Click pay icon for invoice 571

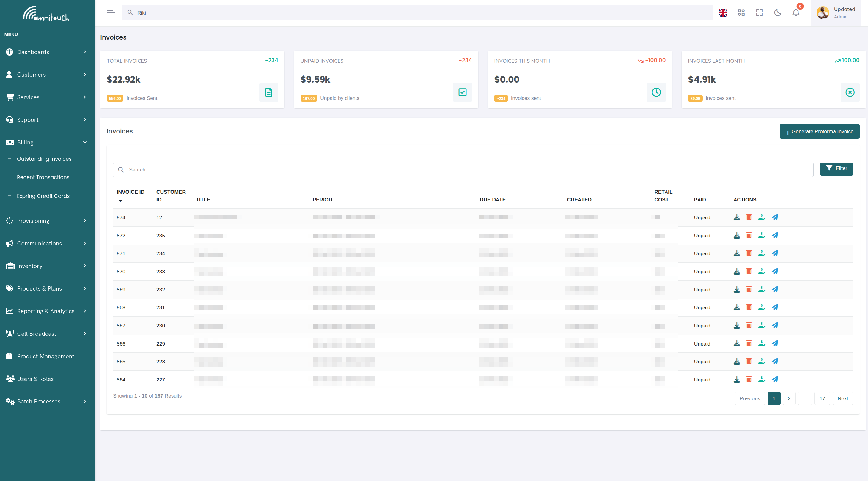[x=762, y=253]
